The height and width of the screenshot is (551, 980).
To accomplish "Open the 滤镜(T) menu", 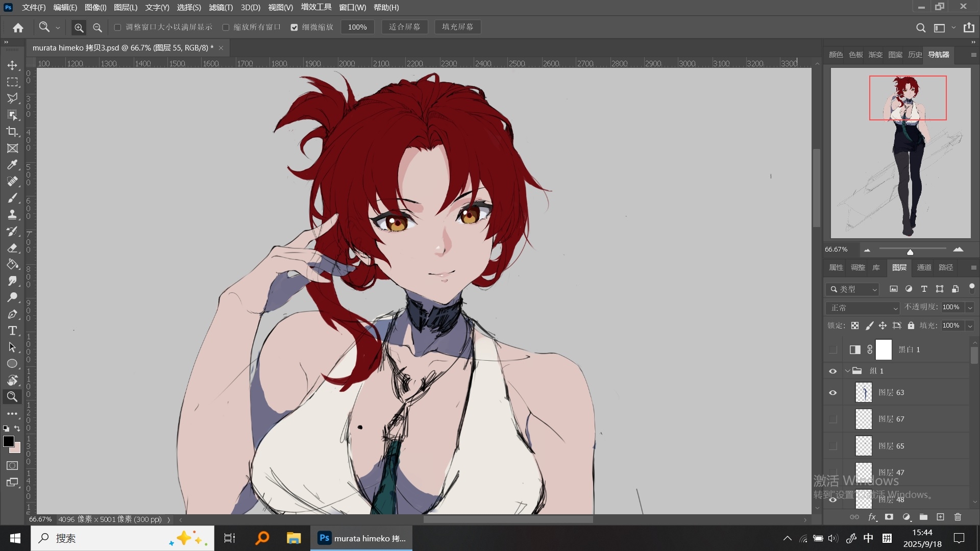I will (220, 7).
